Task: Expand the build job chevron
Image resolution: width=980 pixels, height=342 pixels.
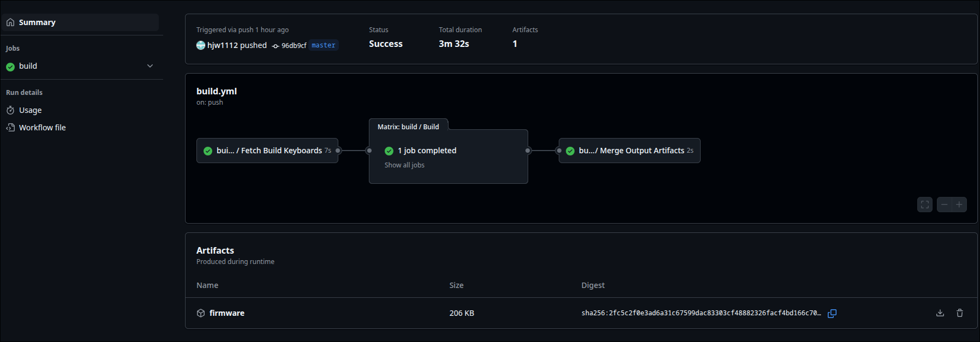Action: 150,66
